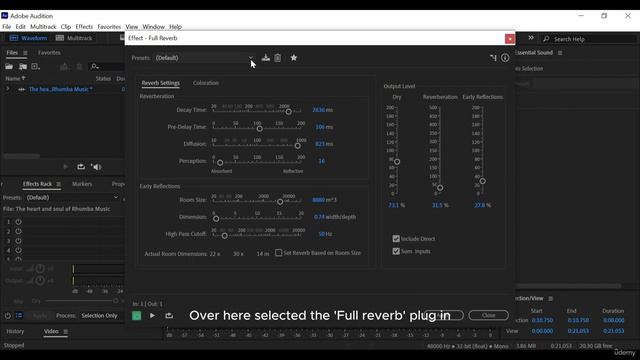Open Favorites menu
640x360 pixels.
pos(109,27)
